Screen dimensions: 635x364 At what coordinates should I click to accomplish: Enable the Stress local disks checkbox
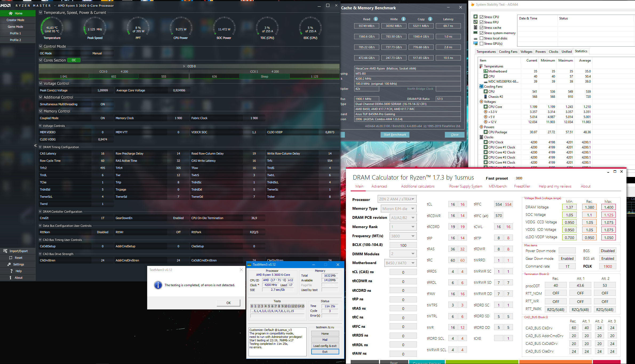coord(482,38)
